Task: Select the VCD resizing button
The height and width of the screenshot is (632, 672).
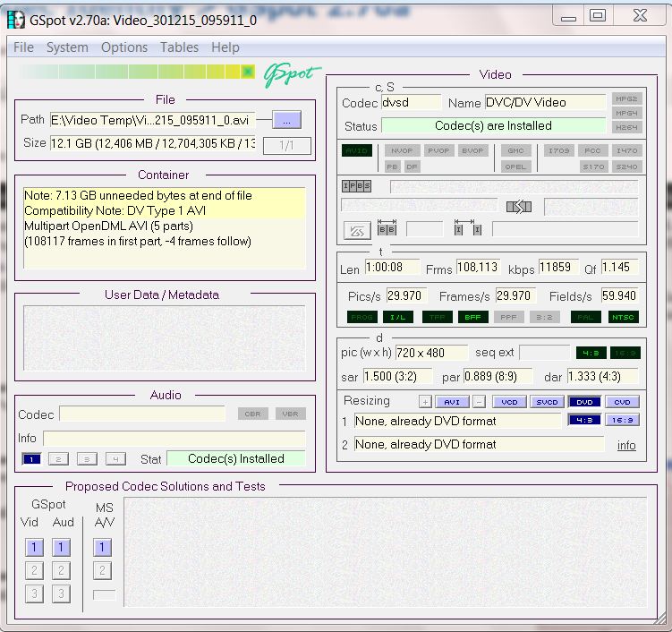Action: tap(509, 402)
